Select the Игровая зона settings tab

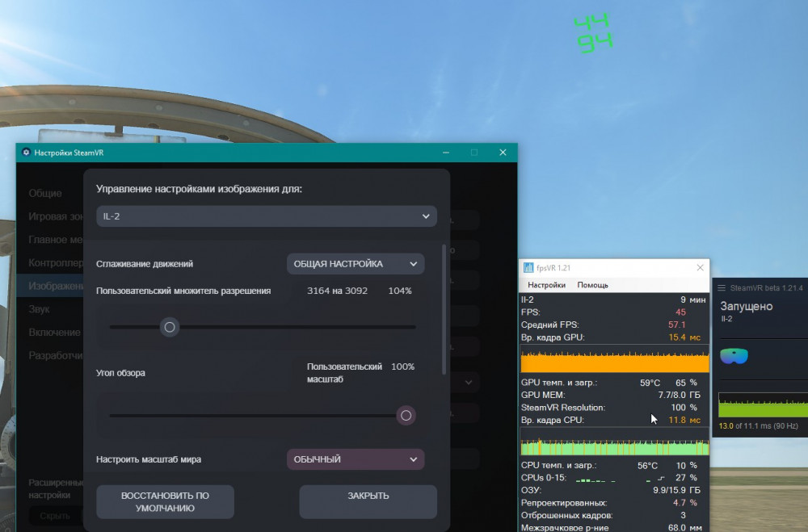click(56, 216)
